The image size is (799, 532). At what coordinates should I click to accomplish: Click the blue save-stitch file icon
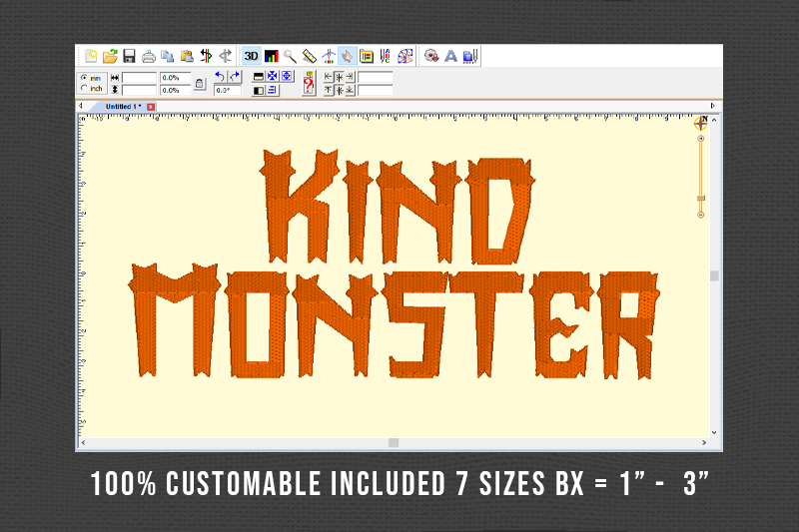[469, 56]
